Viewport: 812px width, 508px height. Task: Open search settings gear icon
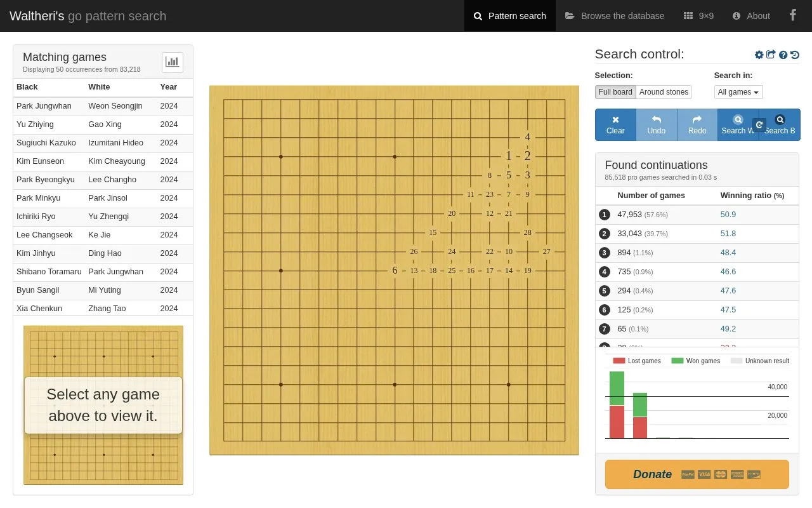click(x=759, y=55)
